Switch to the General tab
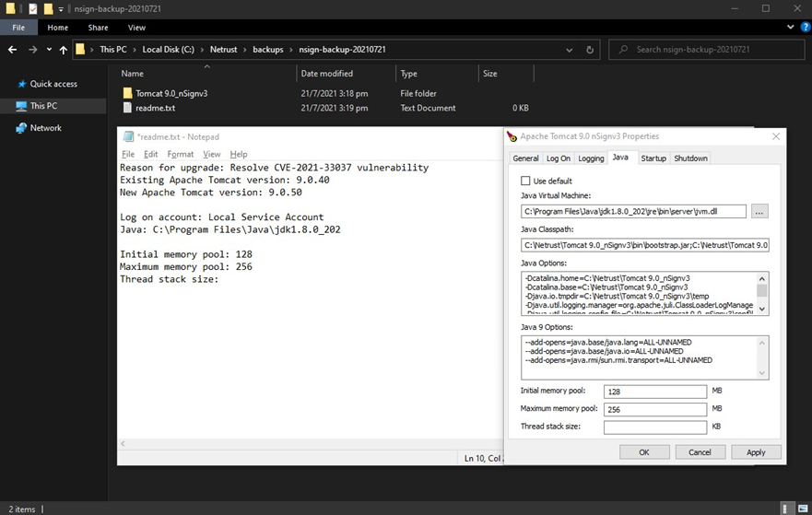This screenshot has width=812, height=515. 525,158
